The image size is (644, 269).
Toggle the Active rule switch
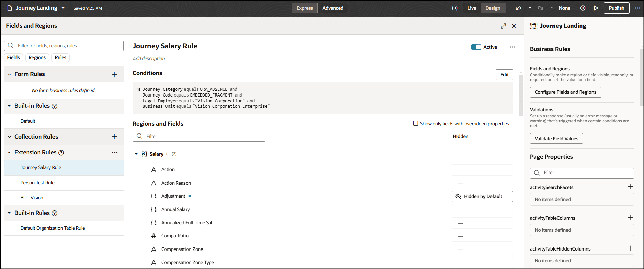pos(476,47)
